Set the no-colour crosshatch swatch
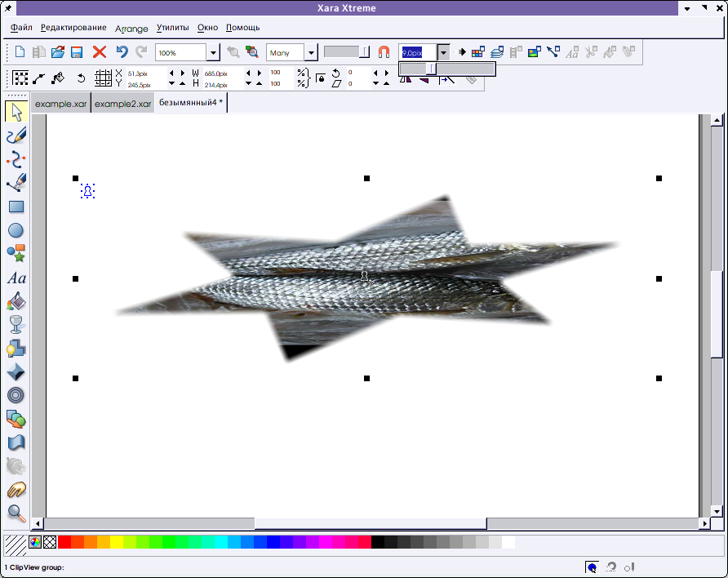Screen dimensions: 728x578 pyautogui.click(x=50, y=542)
